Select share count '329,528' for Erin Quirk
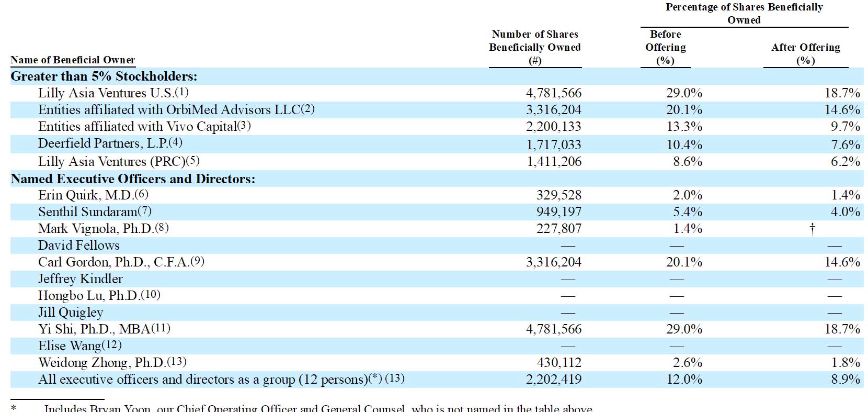The image size is (868, 412). pos(559,195)
